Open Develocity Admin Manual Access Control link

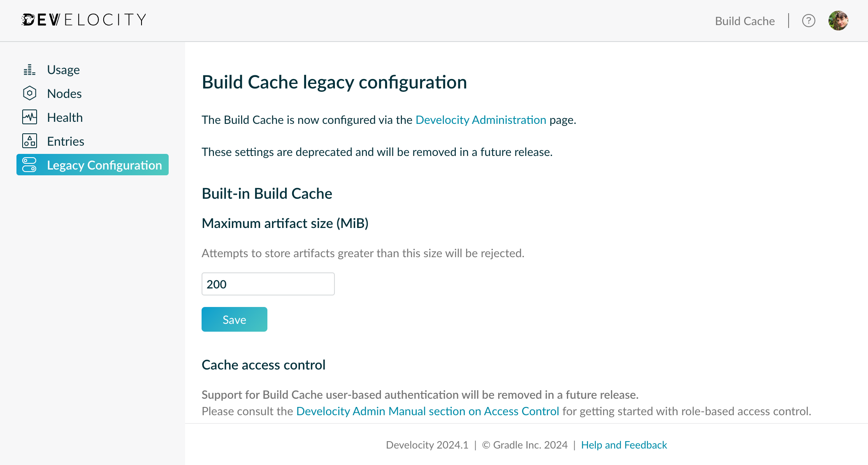point(428,411)
